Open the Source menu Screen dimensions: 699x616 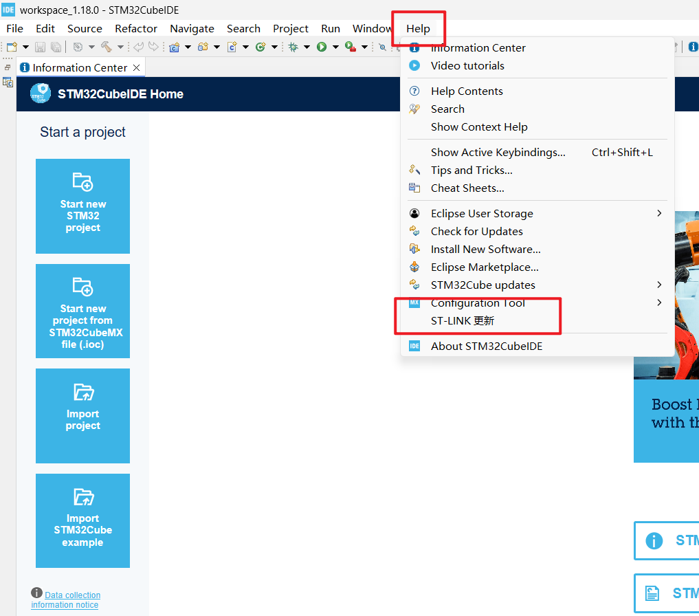[85, 29]
